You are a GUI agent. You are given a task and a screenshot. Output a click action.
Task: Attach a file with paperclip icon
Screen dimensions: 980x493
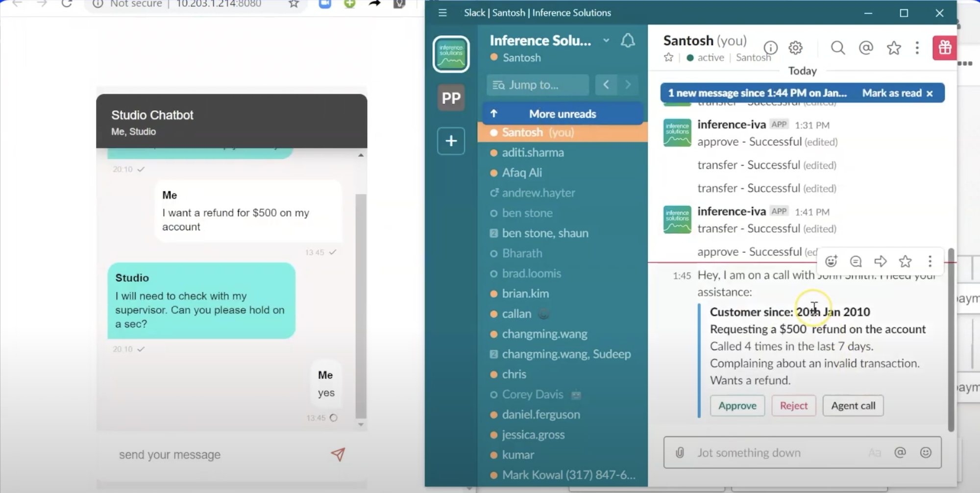click(x=680, y=452)
